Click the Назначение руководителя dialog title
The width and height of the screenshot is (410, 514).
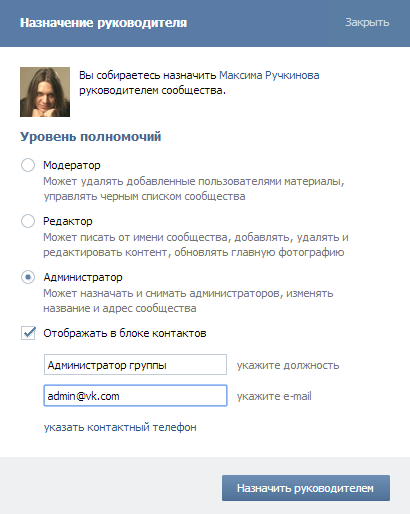pos(103,23)
